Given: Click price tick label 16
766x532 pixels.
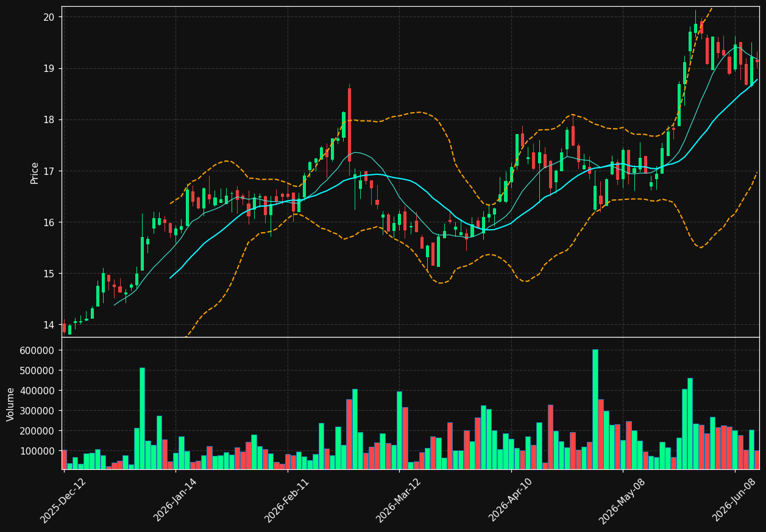Looking at the screenshot, I should click(x=49, y=222).
